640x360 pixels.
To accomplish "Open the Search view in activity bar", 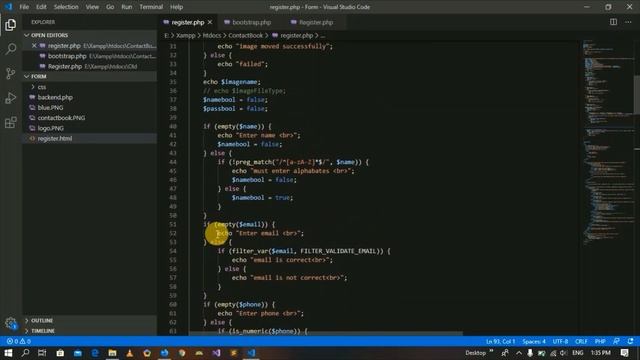I will (11, 49).
